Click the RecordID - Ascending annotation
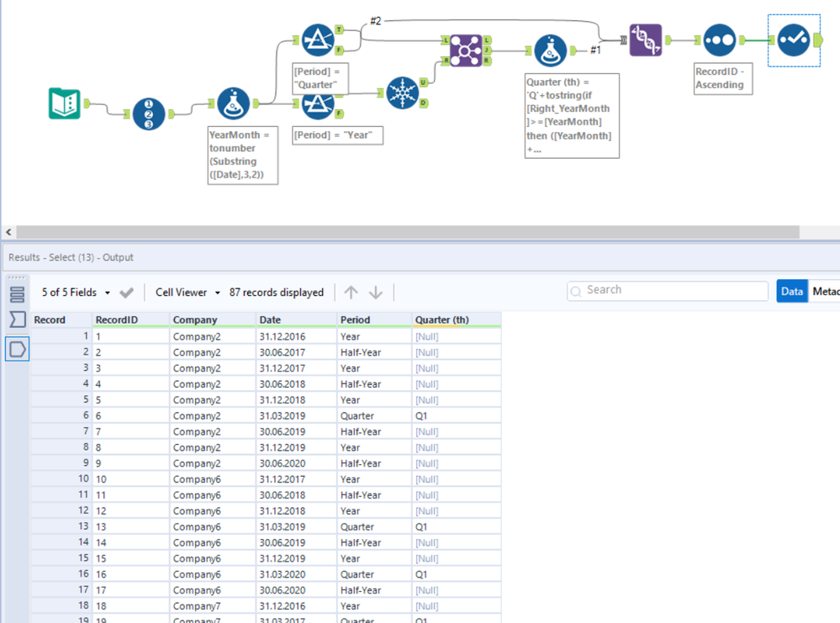Viewport: 840px width, 623px height. tap(722, 78)
